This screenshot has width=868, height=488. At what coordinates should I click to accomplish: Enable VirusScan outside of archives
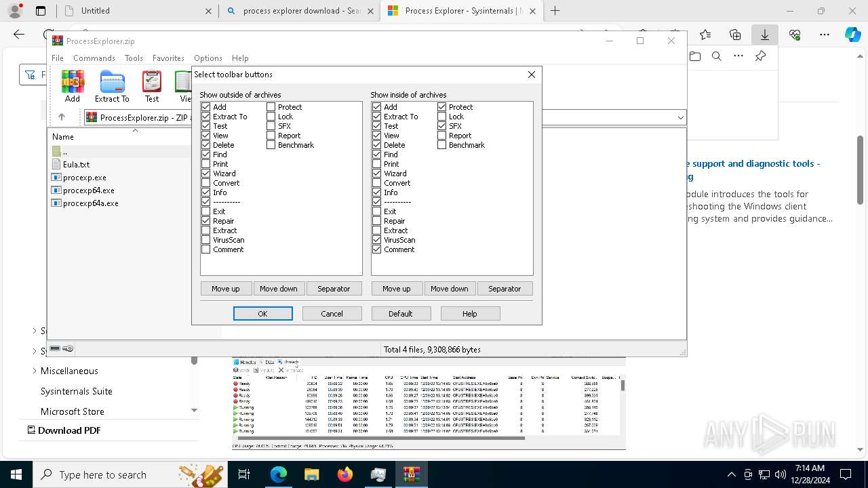pos(206,240)
